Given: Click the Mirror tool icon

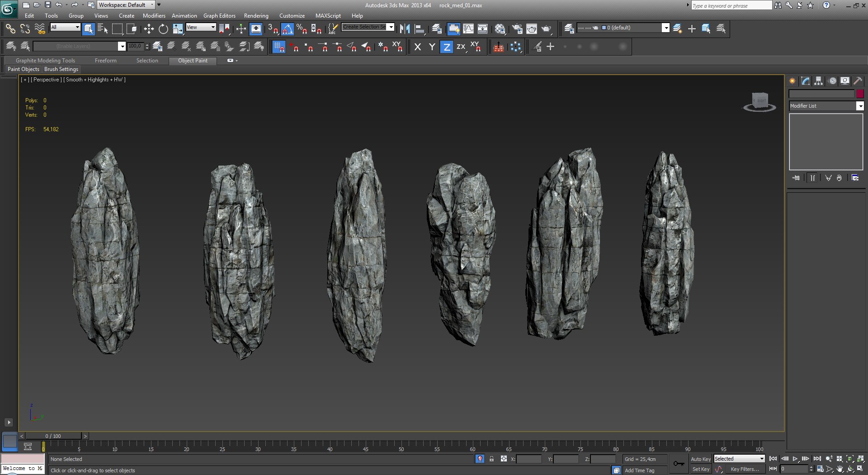Looking at the screenshot, I should pos(405,29).
